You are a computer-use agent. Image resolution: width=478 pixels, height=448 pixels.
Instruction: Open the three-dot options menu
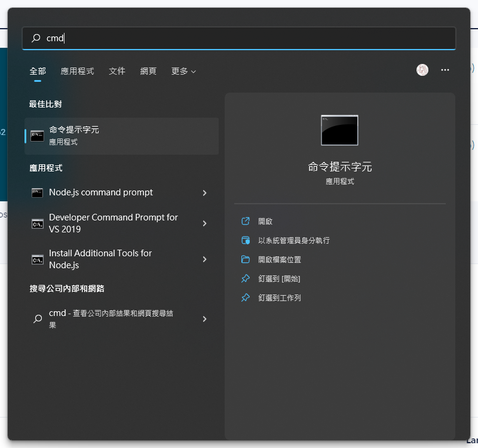coord(445,70)
